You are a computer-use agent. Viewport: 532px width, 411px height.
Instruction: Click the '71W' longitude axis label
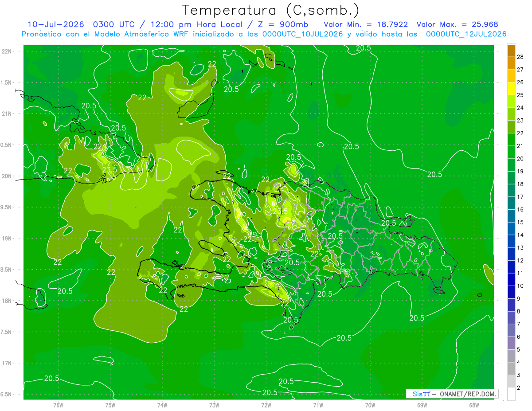click(x=318, y=405)
